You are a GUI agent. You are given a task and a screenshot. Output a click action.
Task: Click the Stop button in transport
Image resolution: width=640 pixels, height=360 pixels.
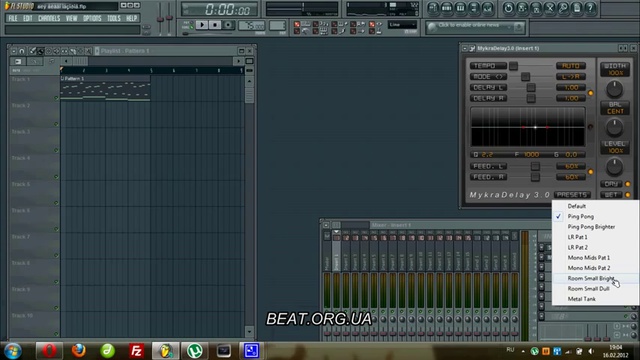coord(215,25)
